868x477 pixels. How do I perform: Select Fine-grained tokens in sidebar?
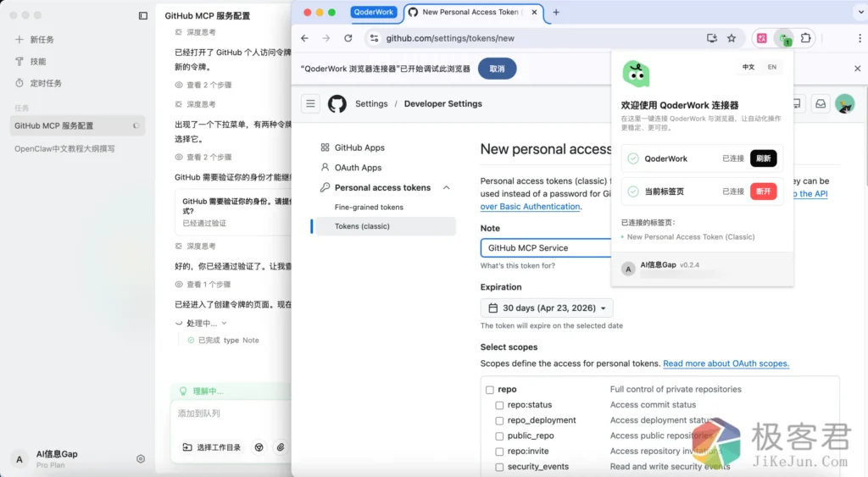pos(369,207)
